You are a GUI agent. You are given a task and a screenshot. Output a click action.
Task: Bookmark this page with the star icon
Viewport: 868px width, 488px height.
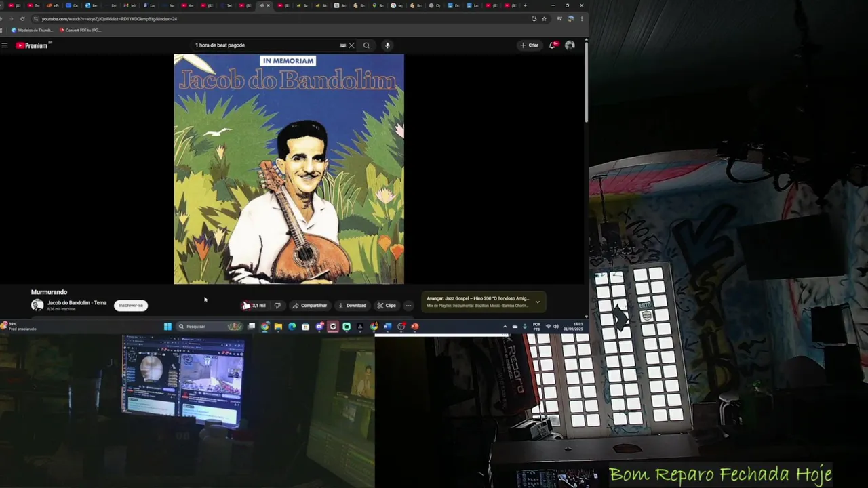[544, 19]
